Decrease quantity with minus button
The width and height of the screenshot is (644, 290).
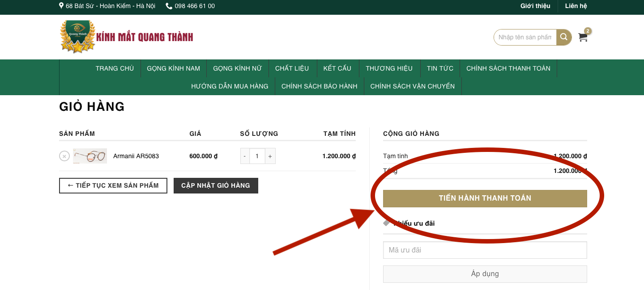245,156
